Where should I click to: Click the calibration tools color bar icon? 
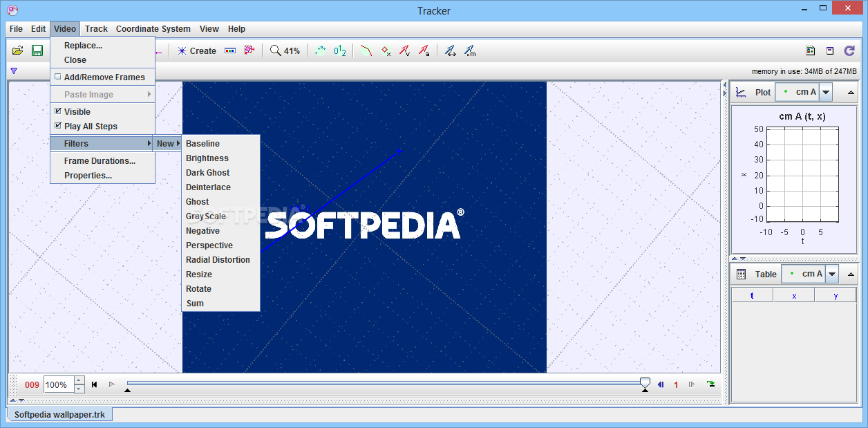coord(230,50)
